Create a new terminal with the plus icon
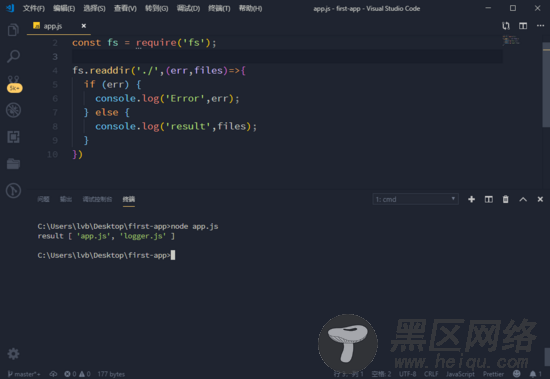This screenshot has height=379, width=550. tap(471, 199)
